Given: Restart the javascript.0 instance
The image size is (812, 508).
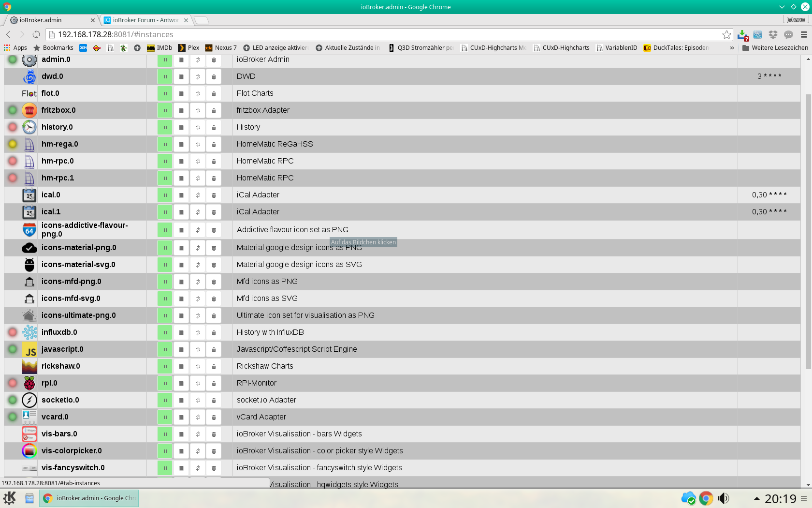Looking at the screenshot, I should [198, 349].
